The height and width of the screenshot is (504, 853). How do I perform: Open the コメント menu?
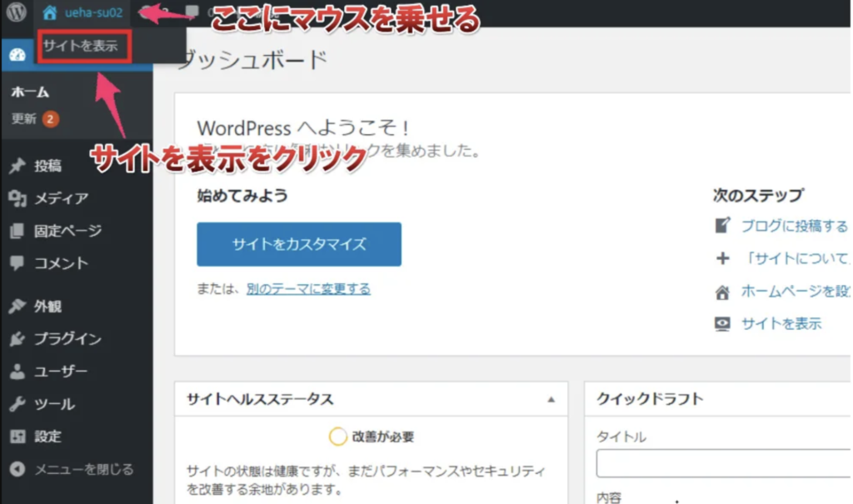point(62,263)
